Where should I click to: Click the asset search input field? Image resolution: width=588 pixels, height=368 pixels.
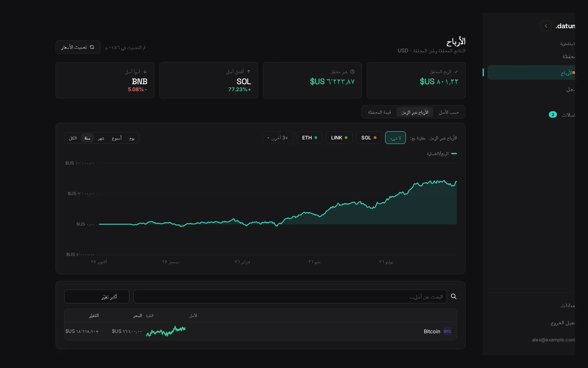[290, 297]
